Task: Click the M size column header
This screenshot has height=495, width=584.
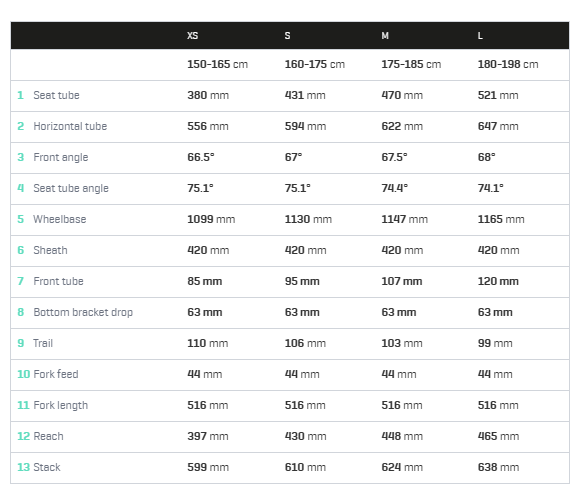Action: [385, 36]
